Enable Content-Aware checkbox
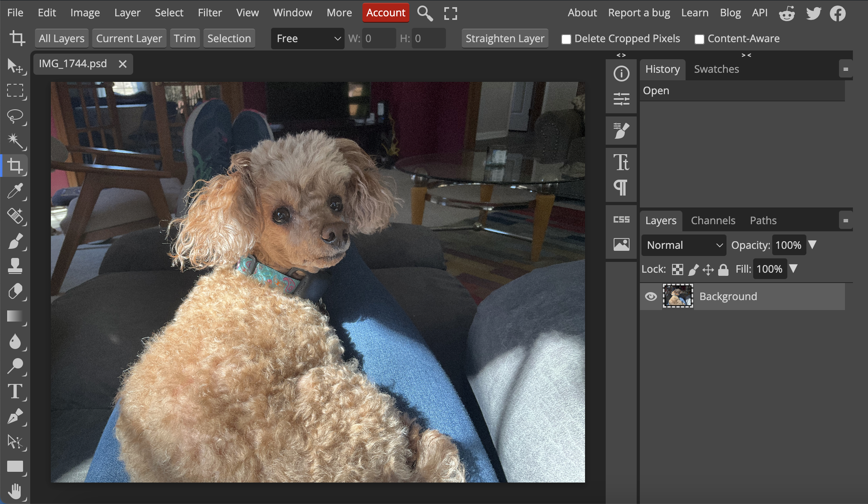The height and width of the screenshot is (504, 868). point(698,39)
